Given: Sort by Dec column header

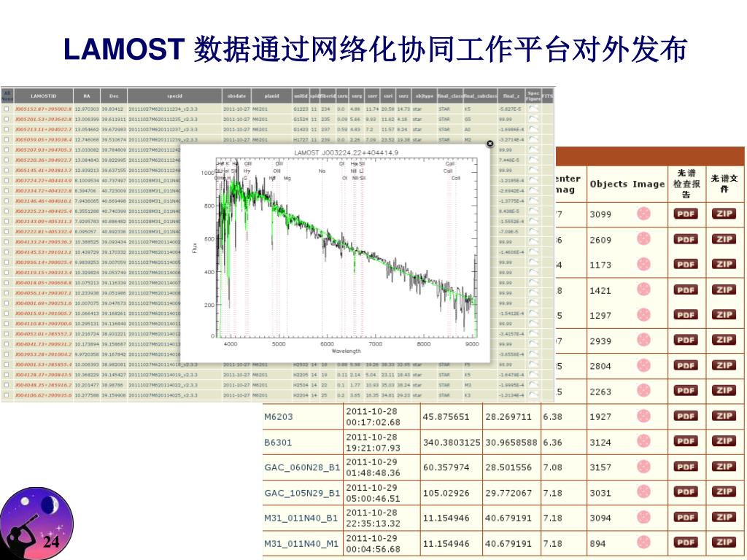Looking at the screenshot, I should [114, 96].
